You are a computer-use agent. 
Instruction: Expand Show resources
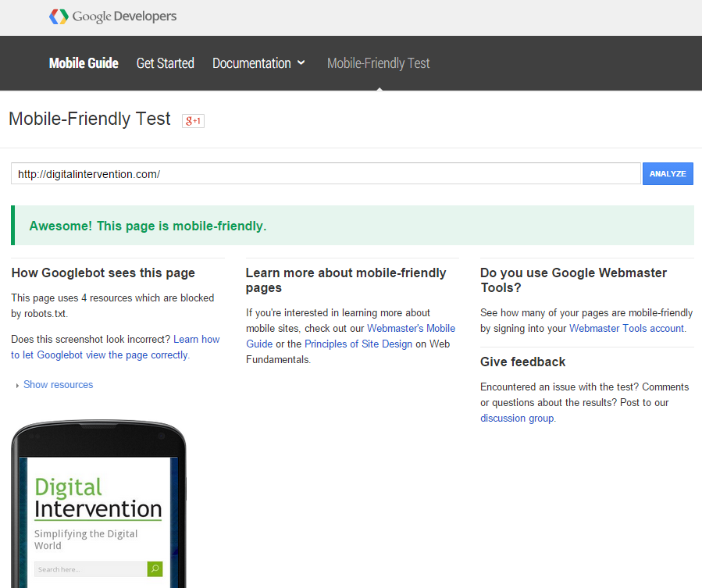click(x=59, y=385)
